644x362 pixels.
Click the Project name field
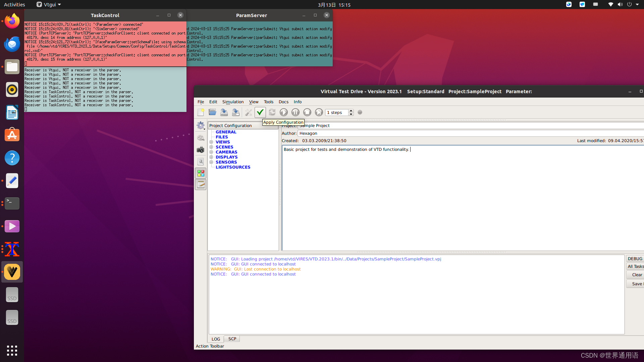[471, 126]
